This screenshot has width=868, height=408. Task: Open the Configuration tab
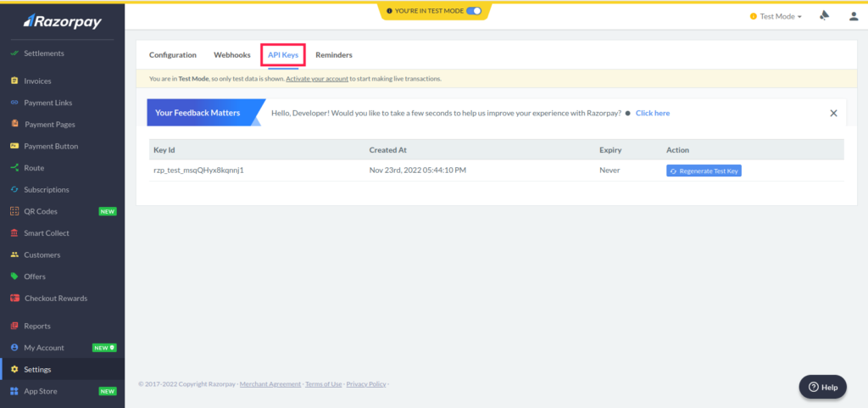tap(173, 55)
